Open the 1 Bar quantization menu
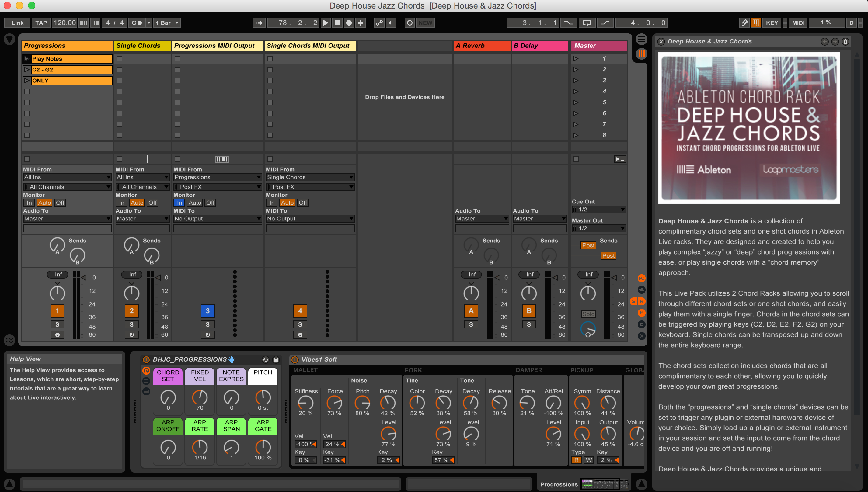The image size is (868, 492). [167, 23]
